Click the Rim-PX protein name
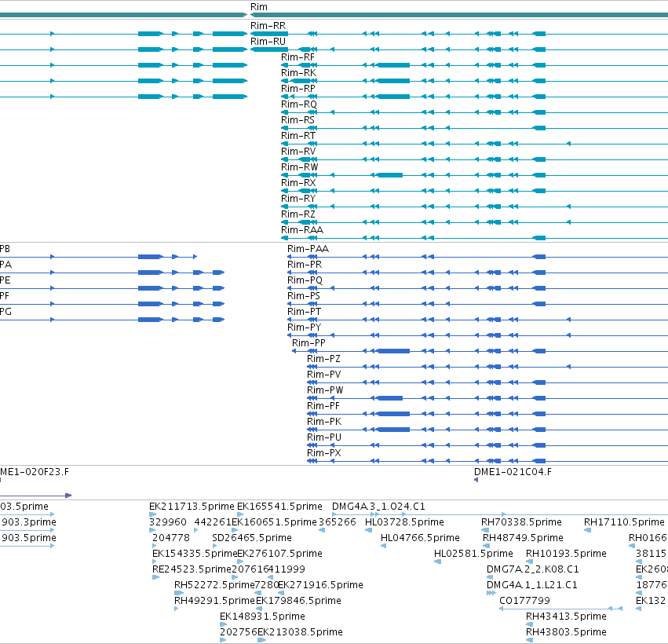This screenshot has height=644, width=668. [324, 453]
